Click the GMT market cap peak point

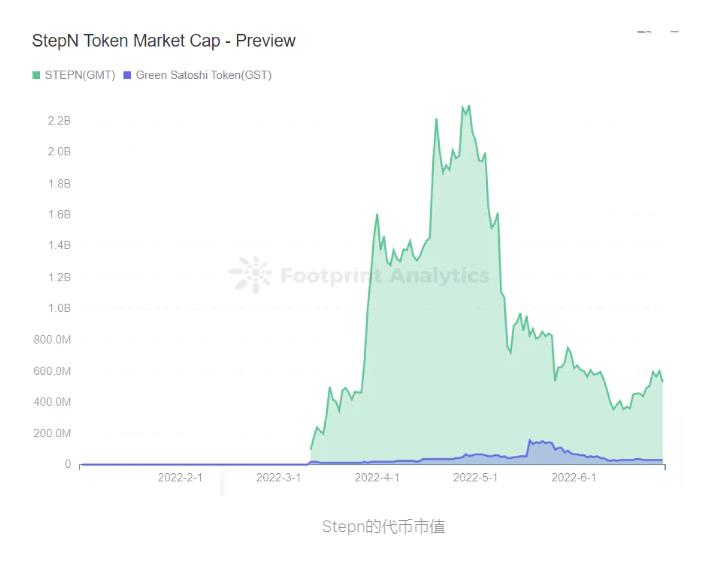465,105
